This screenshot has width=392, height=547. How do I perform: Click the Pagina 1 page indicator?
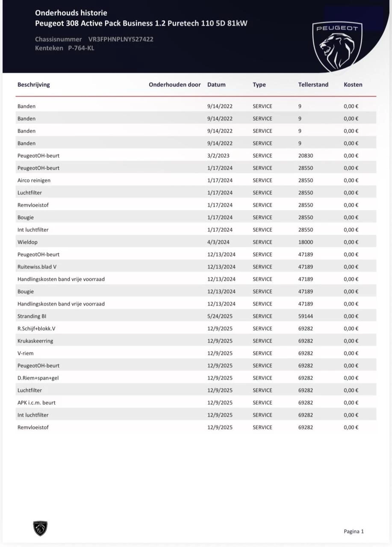[354, 531]
